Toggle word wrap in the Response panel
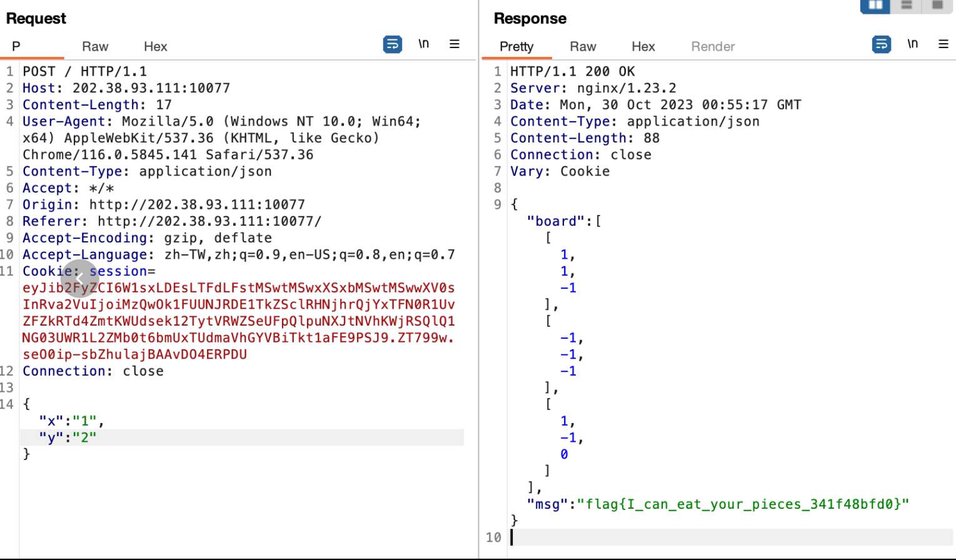This screenshot has height=560, width=956. (881, 44)
